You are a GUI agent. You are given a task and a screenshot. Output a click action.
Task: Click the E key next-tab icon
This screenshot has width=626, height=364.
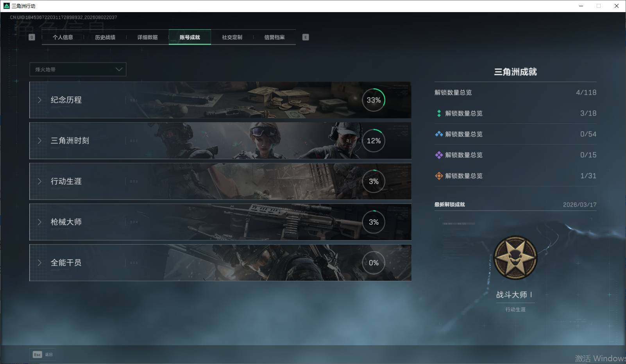point(306,37)
